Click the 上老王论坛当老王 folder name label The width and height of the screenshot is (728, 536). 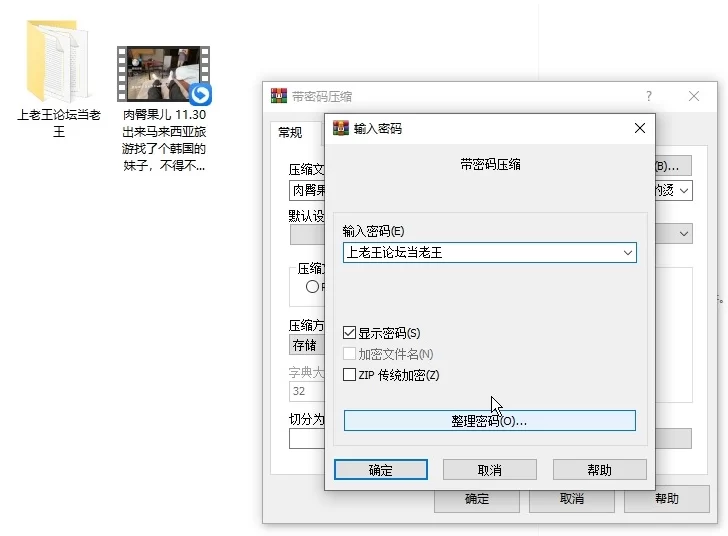click(x=58, y=123)
